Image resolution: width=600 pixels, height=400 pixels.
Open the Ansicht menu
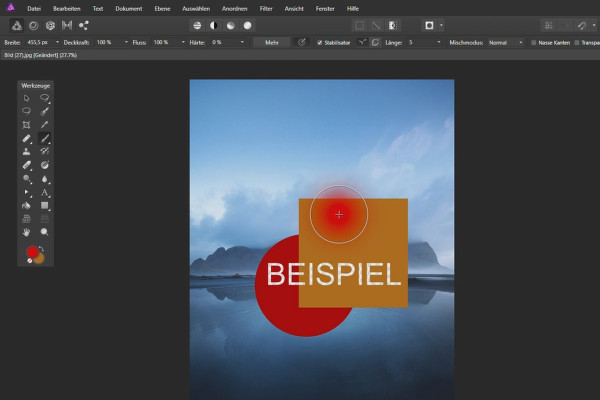[x=294, y=8]
